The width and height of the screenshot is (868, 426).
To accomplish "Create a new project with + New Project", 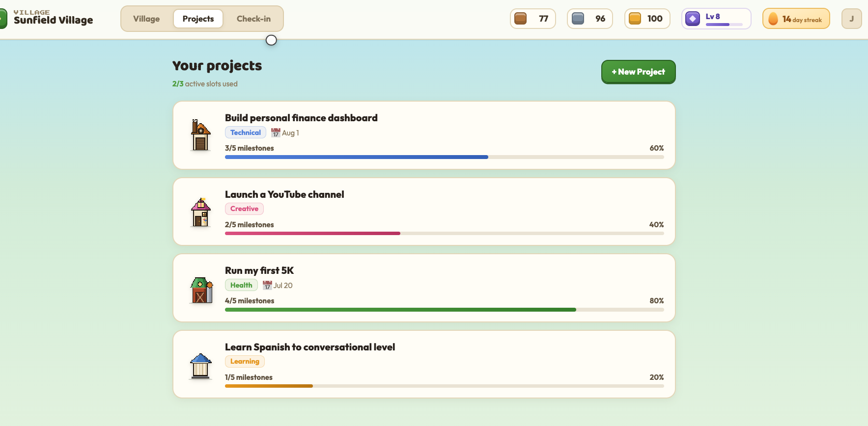I will coord(638,72).
